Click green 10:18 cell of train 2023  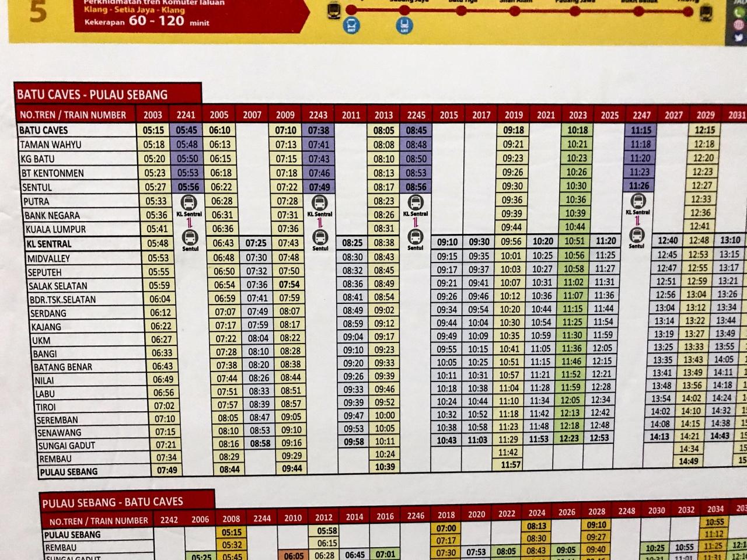coord(577,130)
